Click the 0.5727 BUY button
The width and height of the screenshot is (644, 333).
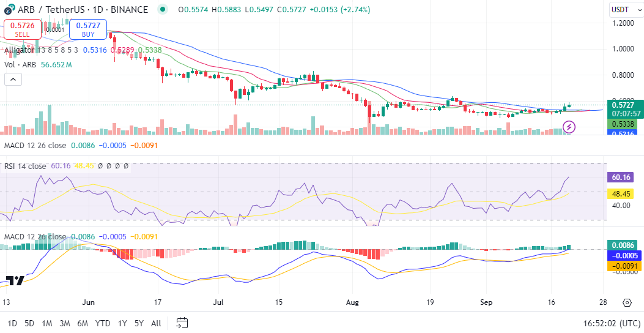pyautogui.click(x=88, y=29)
